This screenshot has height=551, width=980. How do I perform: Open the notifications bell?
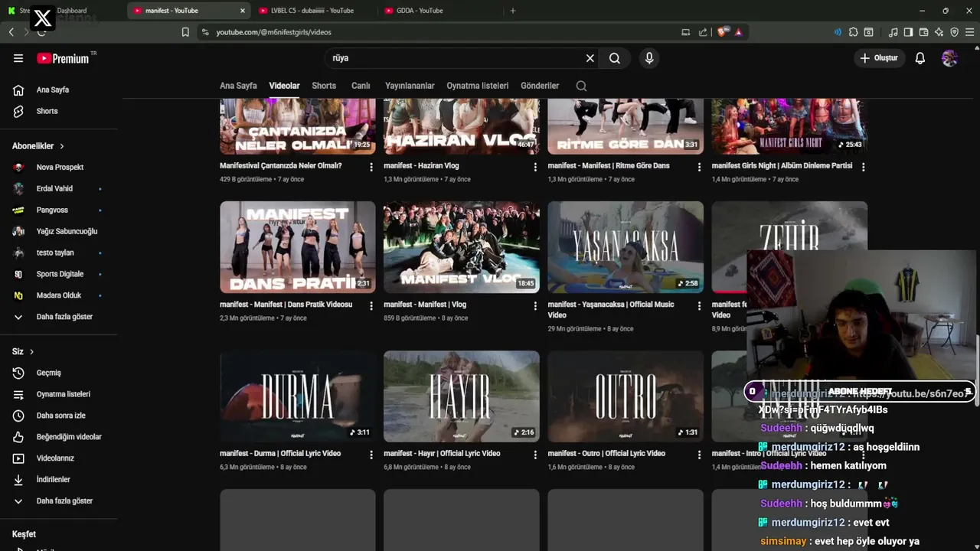[x=920, y=58]
